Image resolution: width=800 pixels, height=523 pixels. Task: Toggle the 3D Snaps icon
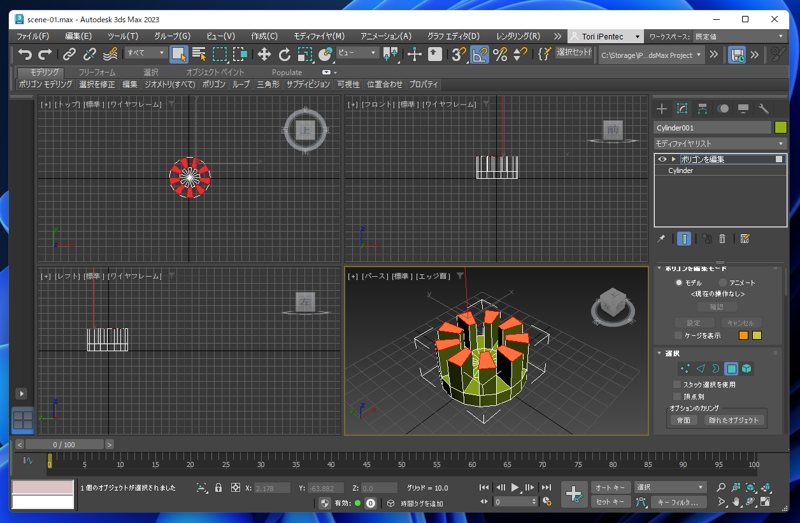458,54
